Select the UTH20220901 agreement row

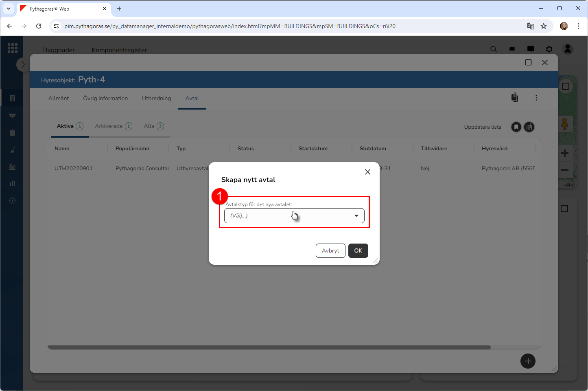pyautogui.click(x=74, y=169)
